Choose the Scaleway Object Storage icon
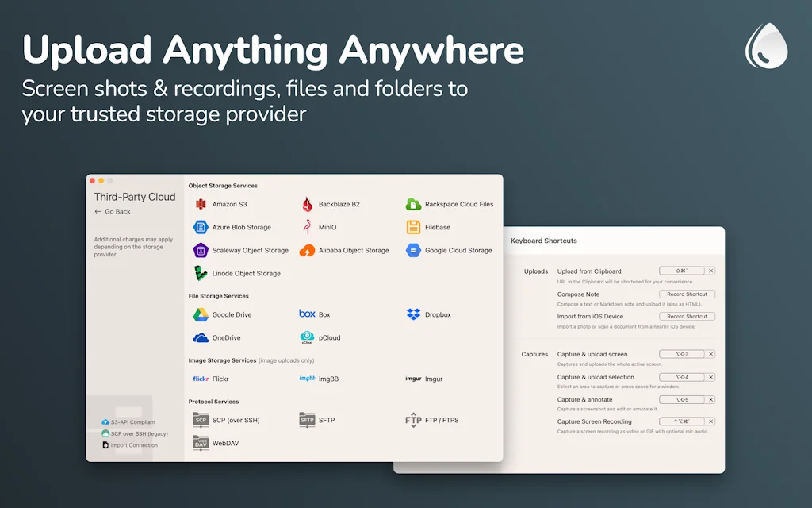Screen dimensions: 812x508 tap(201, 250)
